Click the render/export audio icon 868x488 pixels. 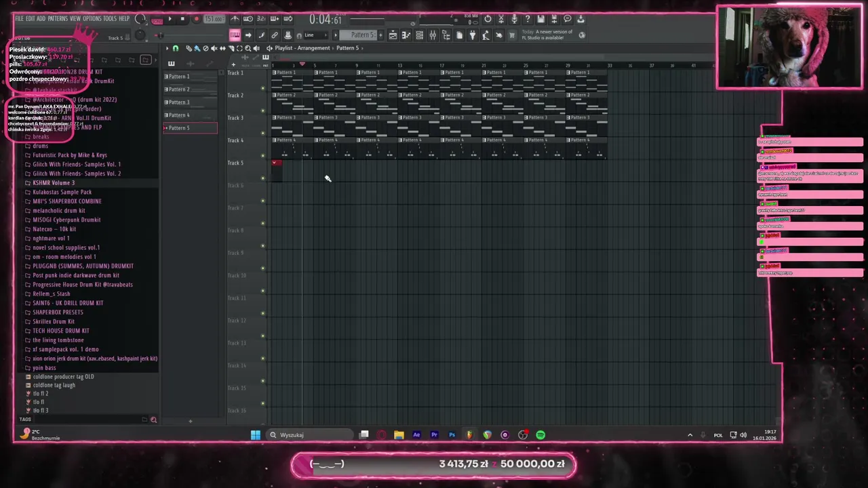click(554, 18)
